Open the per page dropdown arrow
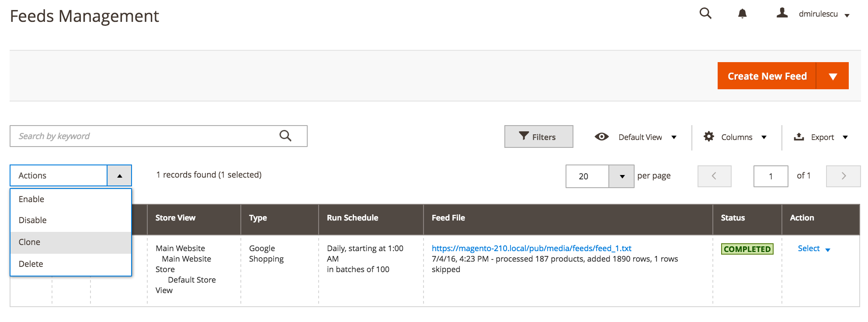The height and width of the screenshot is (322, 868). pos(621,176)
